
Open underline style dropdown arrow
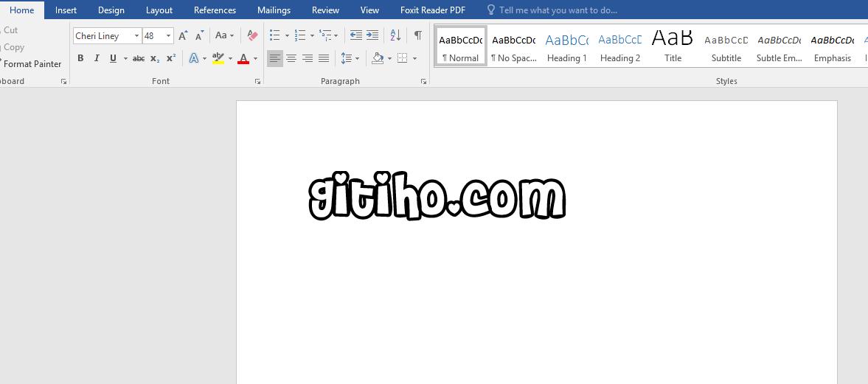point(125,59)
